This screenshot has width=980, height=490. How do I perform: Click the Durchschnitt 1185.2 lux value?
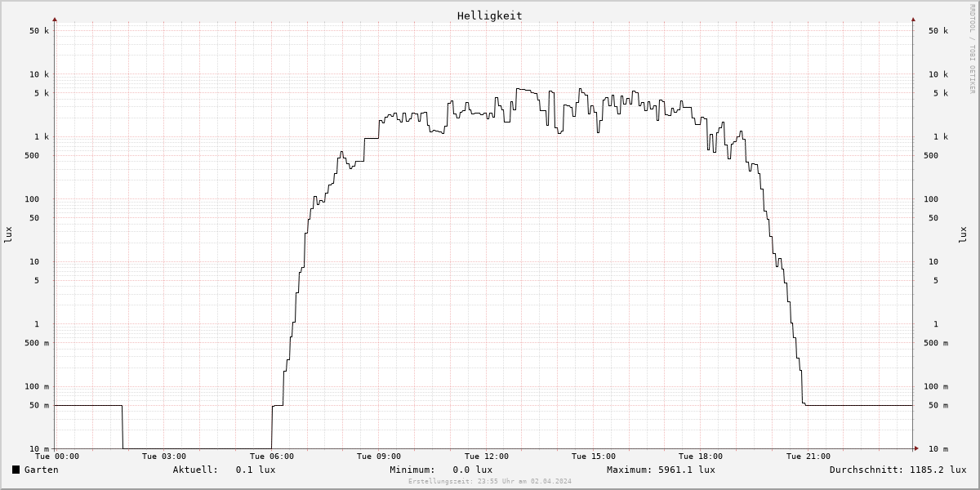938,470
